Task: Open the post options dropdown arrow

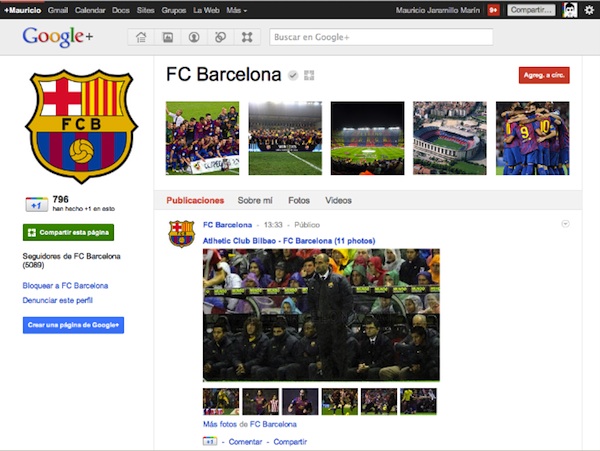Action: tap(565, 224)
